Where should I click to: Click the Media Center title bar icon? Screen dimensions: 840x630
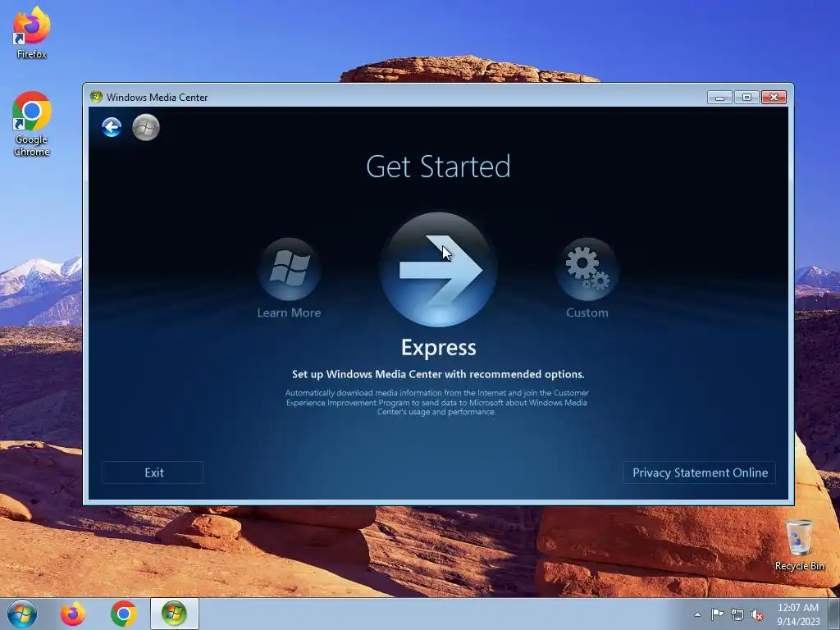tap(97, 97)
